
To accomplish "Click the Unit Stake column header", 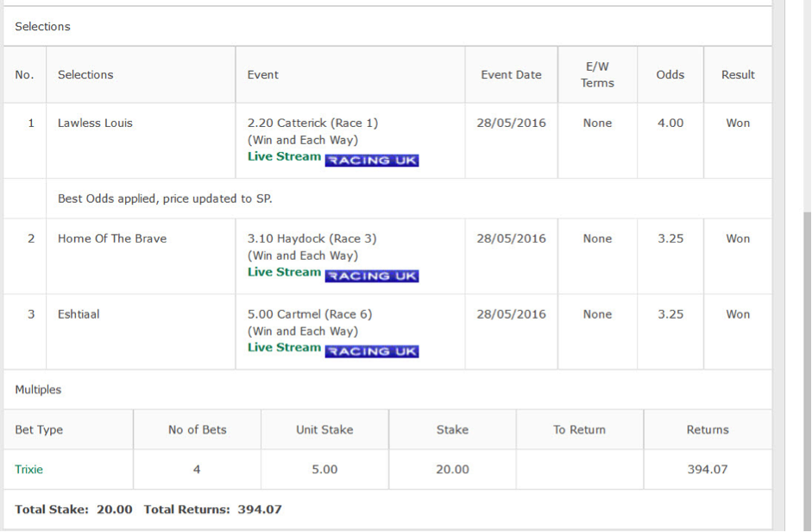I will pos(324,430).
